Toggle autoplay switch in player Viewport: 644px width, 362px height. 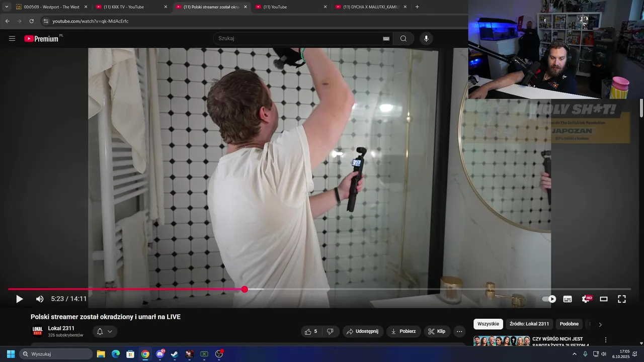click(549, 299)
